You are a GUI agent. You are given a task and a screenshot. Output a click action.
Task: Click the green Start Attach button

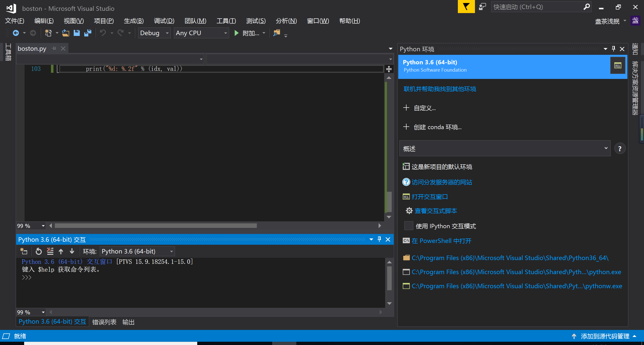click(x=236, y=33)
